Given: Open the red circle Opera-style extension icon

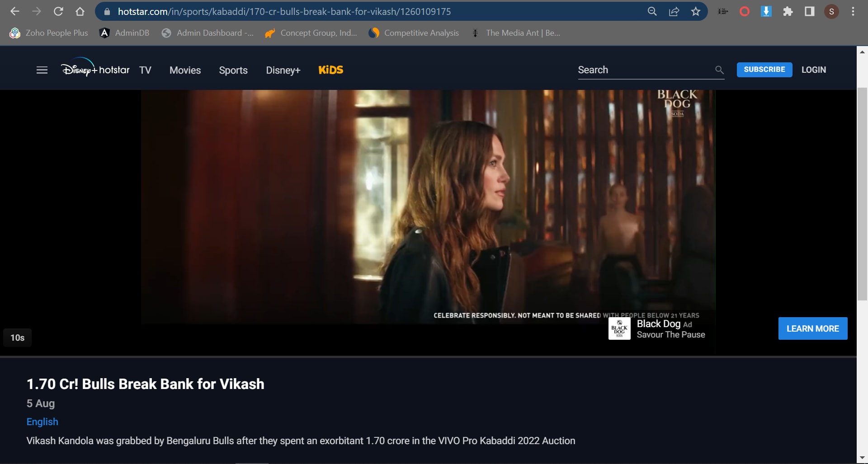Looking at the screenshot, I should [x=745, y=11].
